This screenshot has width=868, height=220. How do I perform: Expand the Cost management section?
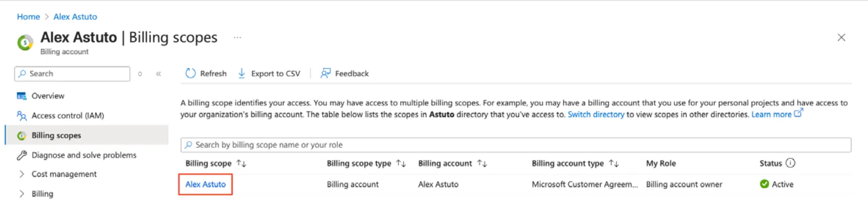(22, 174)
